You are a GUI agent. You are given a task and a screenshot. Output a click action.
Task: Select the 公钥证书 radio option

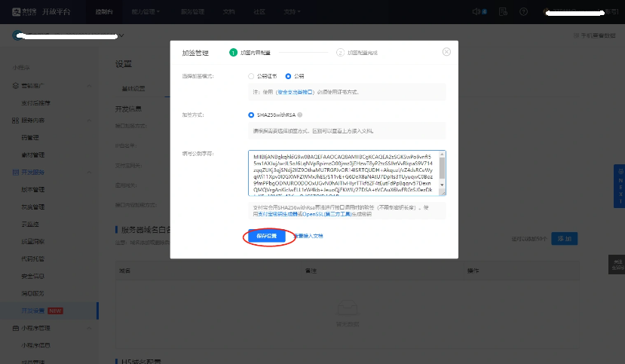coord(251,77)
